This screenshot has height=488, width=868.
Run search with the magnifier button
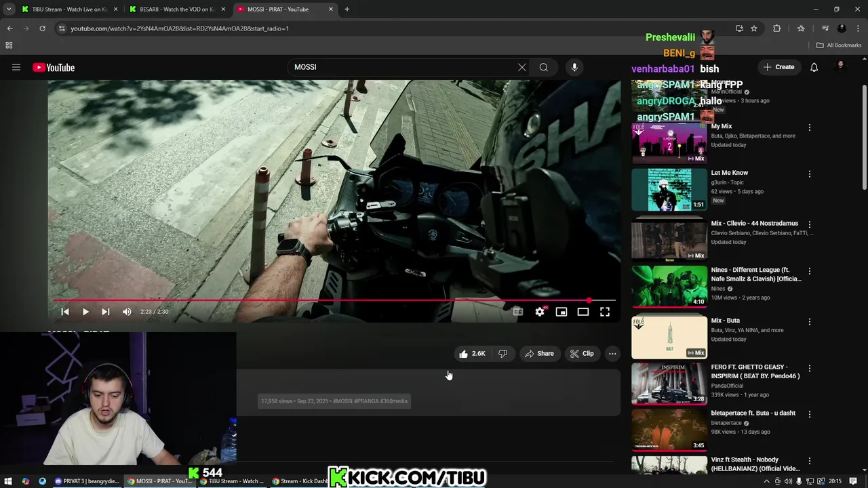[543, 67]
